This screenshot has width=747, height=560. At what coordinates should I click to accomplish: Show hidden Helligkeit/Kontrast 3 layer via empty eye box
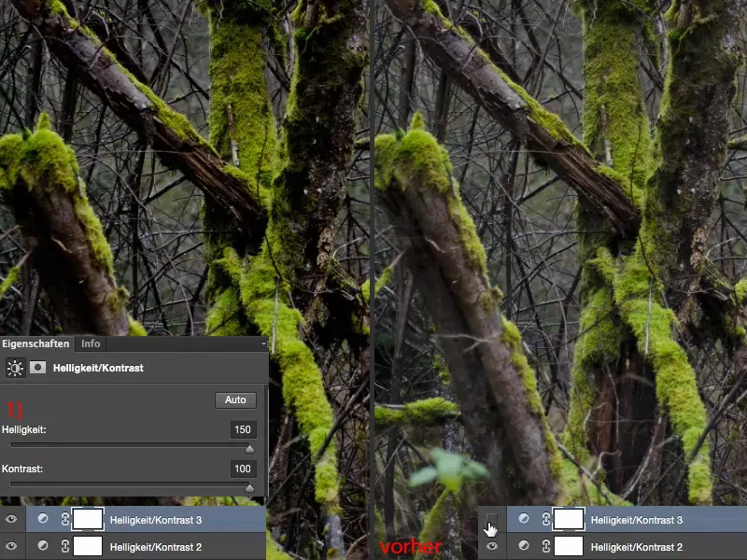coord(492,519)
